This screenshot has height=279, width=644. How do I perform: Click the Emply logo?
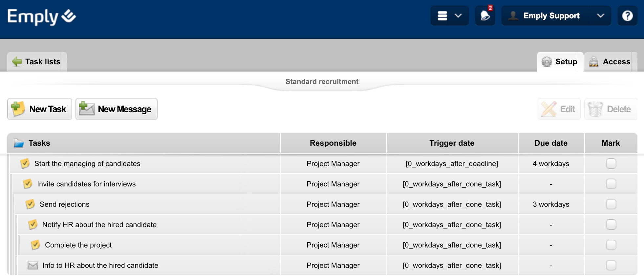(x=42, y=16)
